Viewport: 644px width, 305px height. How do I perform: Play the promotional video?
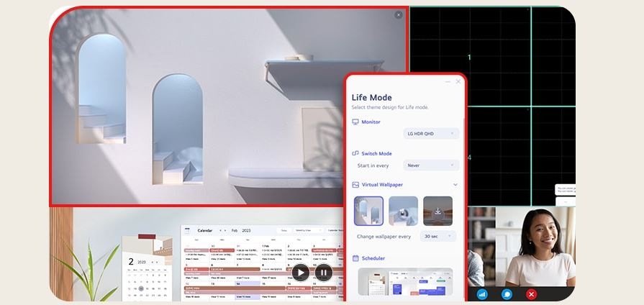click(301, 273)
